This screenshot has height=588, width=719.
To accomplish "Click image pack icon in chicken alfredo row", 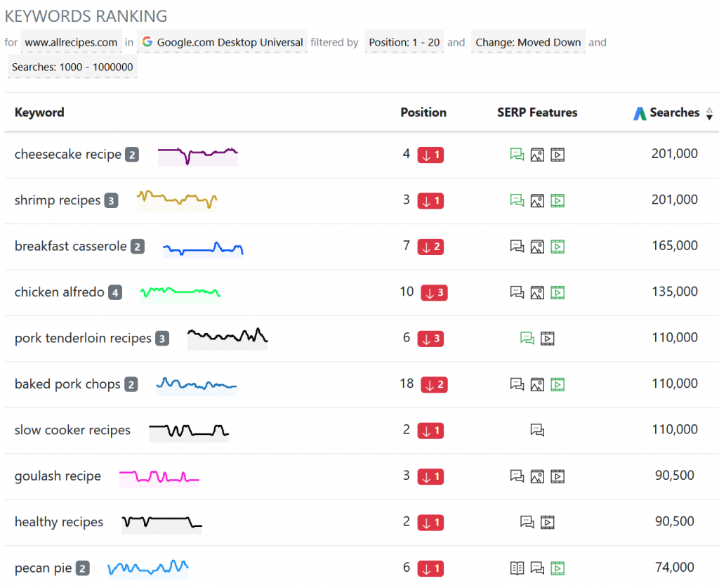I will tap(537, 292).
